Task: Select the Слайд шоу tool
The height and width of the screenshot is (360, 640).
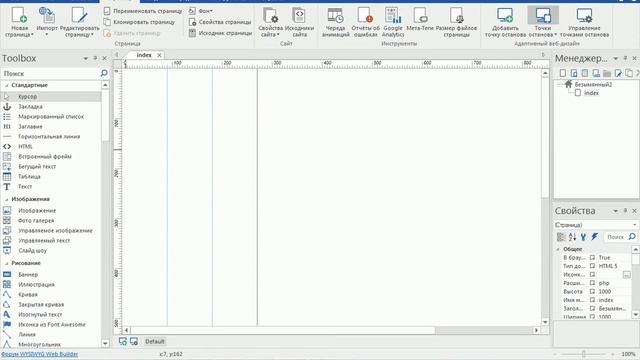Action: coord(51,251)
